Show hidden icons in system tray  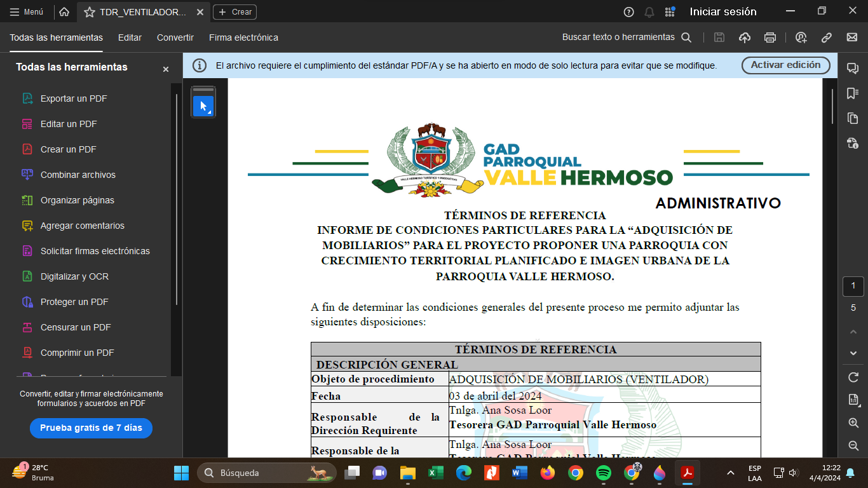pos(731,473)
